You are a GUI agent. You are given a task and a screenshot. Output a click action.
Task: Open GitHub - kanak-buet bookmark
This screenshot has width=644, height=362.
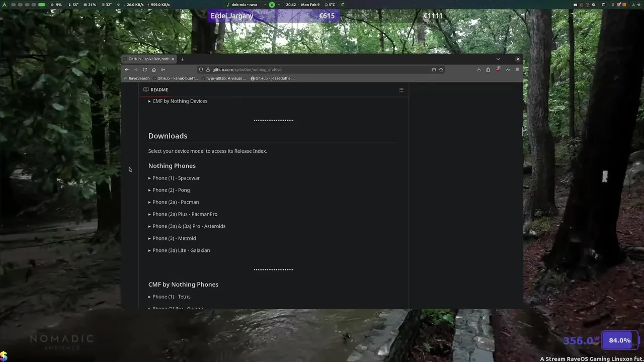pos(175,78)
